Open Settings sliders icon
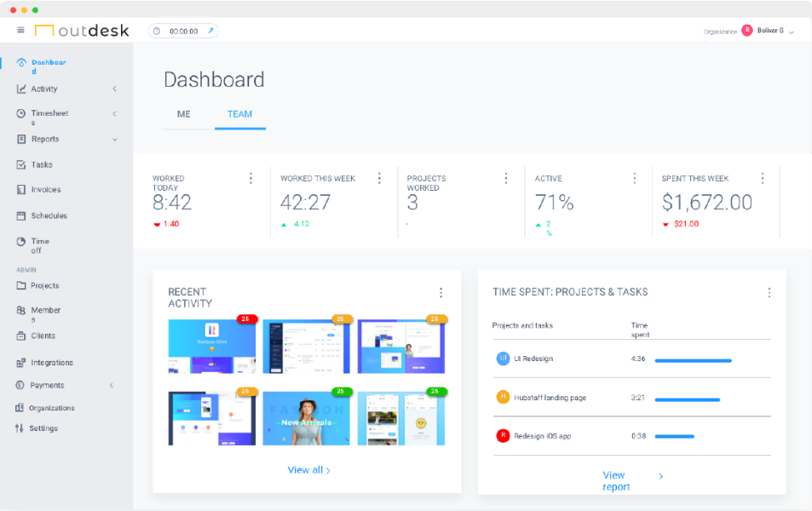 [x=20, y=428]
